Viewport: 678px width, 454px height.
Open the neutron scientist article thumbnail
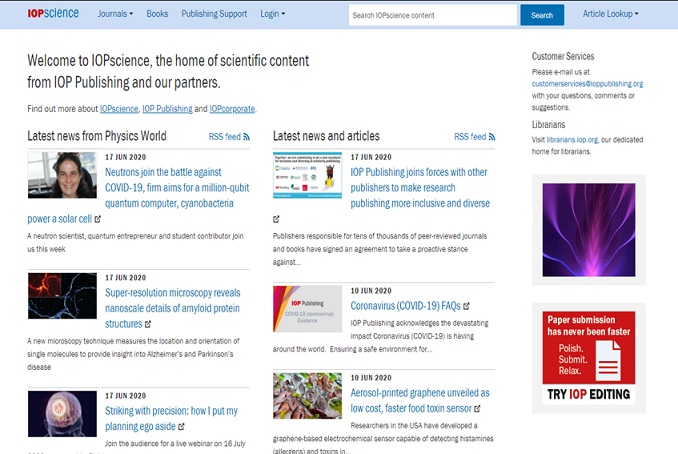pos(62,175)
